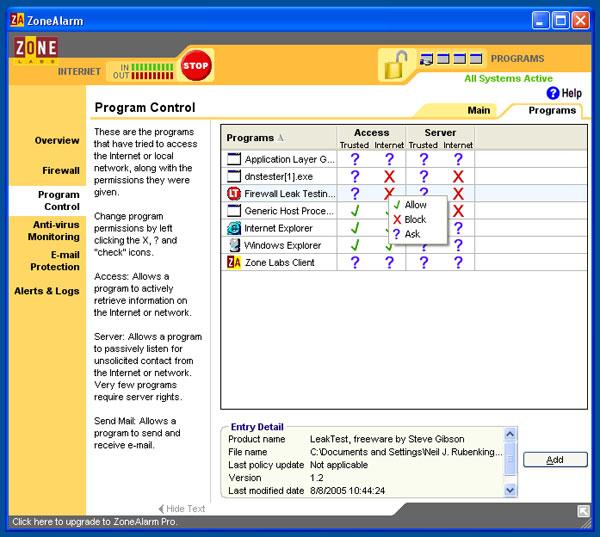Image resolution: width=600 pixels, height=537 pixels.
Task: Change dnstester Server Internet block permission
Action: (458, 176)
